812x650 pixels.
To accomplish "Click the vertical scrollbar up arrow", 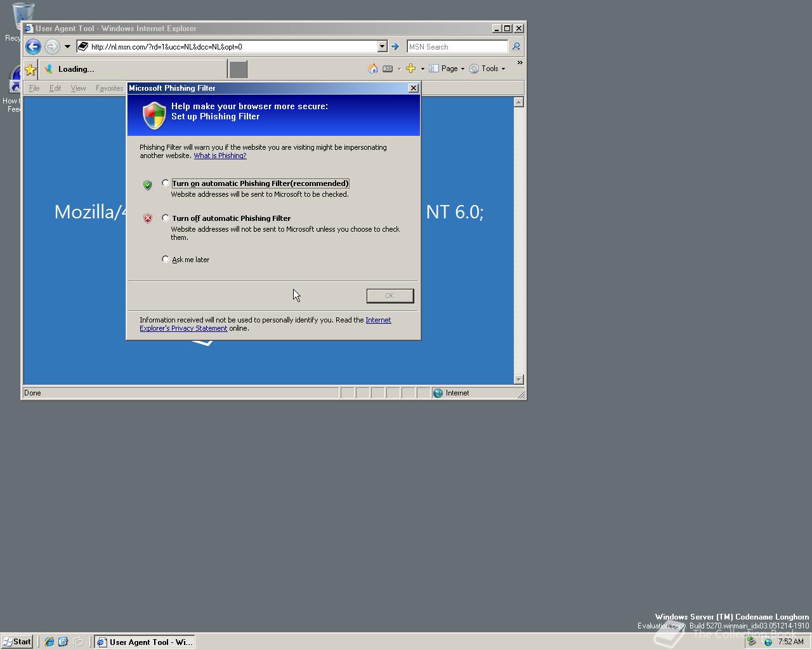I will pyautogui.click(x=518, y=102).
